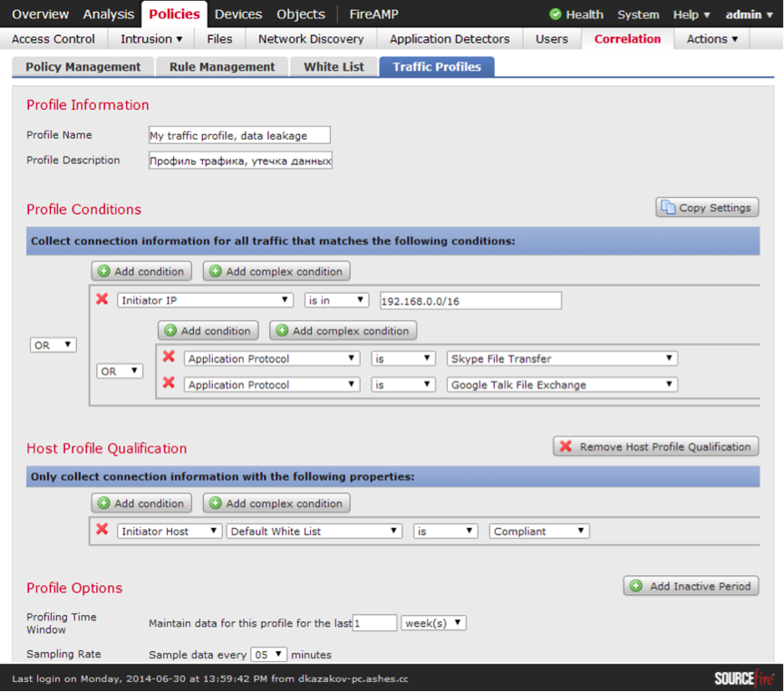The image size is (784, 692).
Task: Open the sampling rate 05 minutes dropdown
Action: 269,654
